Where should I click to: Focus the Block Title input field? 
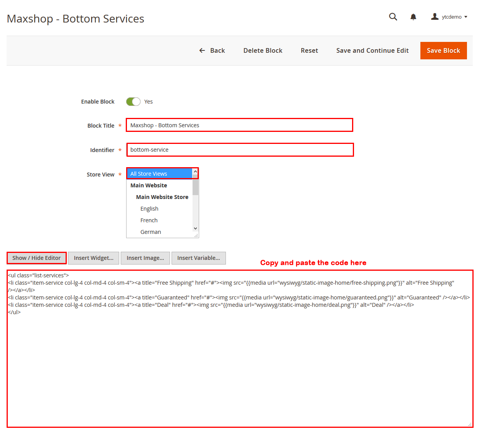click(x=239, y=125)
